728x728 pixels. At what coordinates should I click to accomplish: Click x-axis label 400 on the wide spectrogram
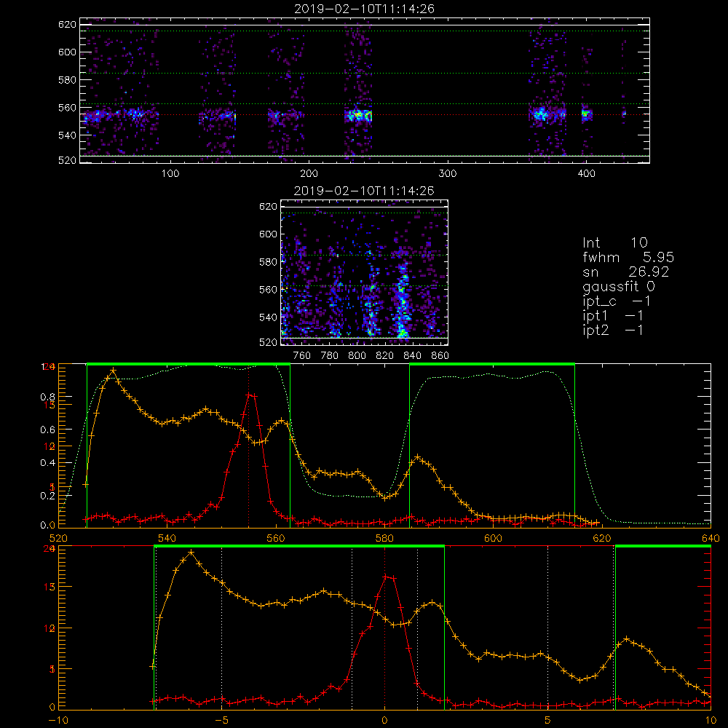tap(586, 174)
